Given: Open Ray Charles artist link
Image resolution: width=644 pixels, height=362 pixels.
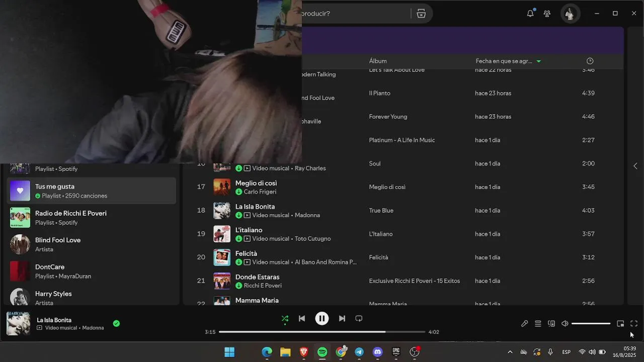Looking at the screenshot, I should (x=310, y=168).
